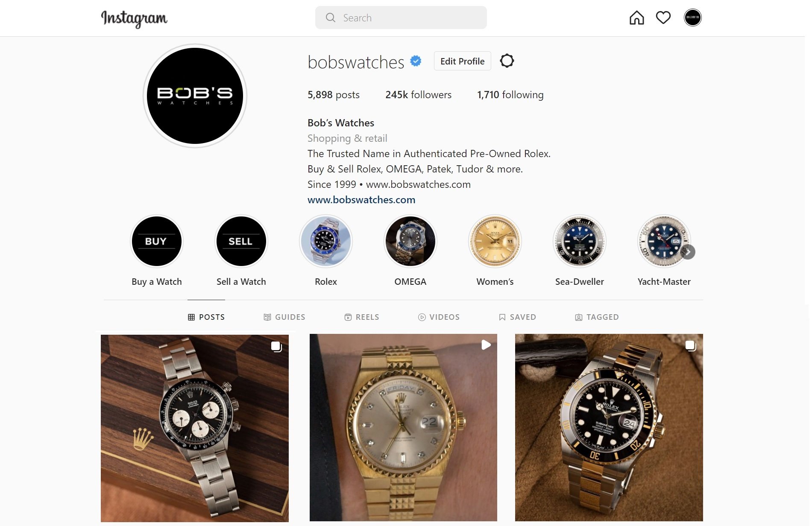Click into the Search field
The height and width of the screenshot is (526, 812).
(401, 18)
